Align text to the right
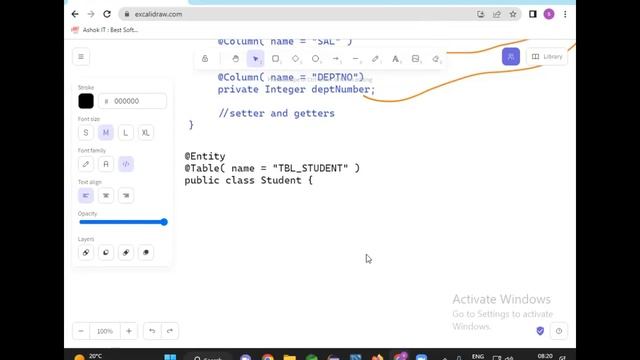This screenshot has width=640, height=360. click(126, 196)
